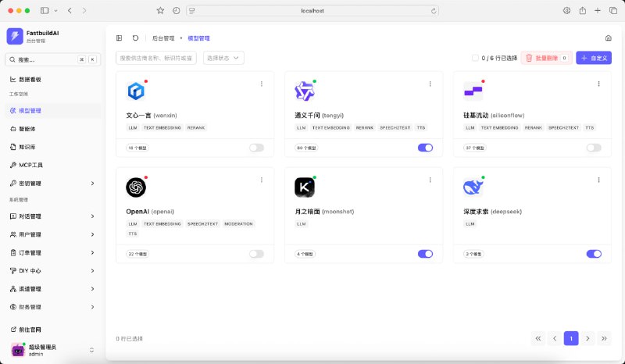Click the FastbuildAI lightning logo
Viewport: 625px width, 364px height.
click(x=15, y=36)
